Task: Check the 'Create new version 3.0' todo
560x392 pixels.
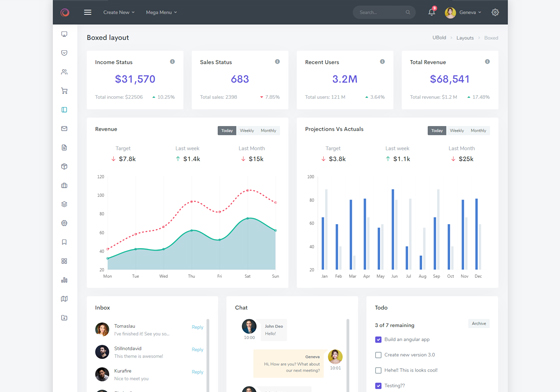Action: (x=378, y=355)
